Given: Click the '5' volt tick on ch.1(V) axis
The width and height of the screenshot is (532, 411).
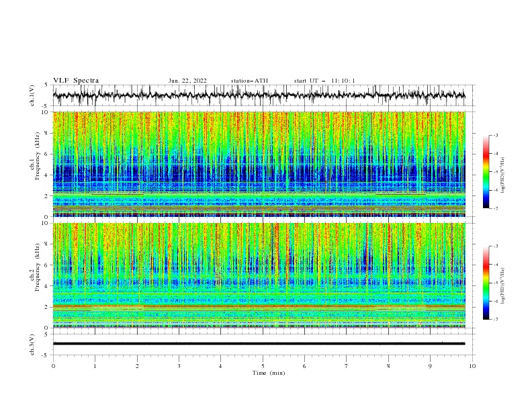Looking at the screenshot, I should (46, 85).
